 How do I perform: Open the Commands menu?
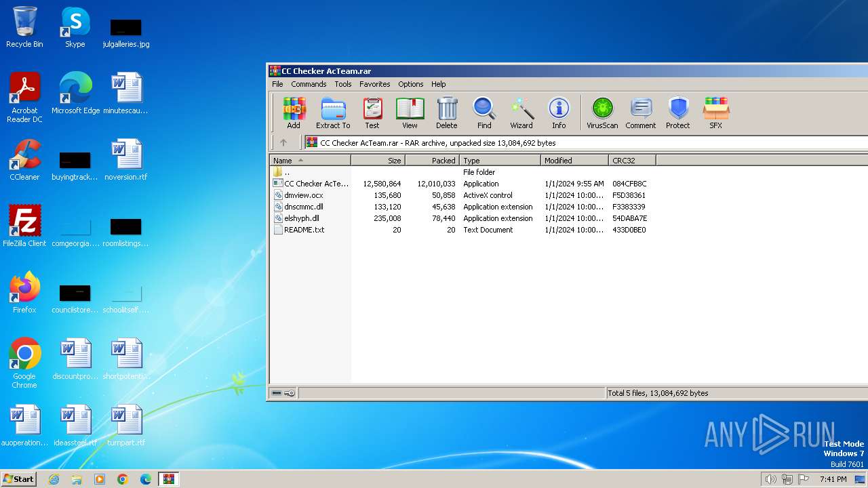pos(309,84)
